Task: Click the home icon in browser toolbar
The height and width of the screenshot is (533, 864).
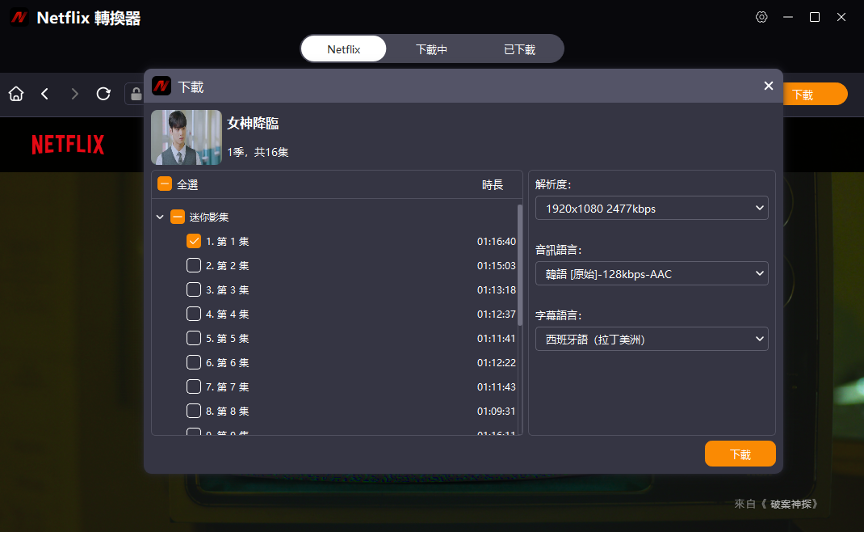Action: pos(16,94)
